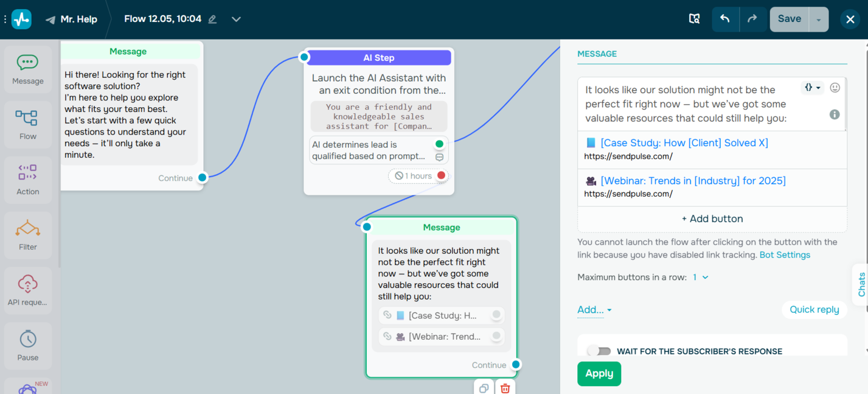Open the Bot Settings link
This screenshot has height=394, width=868.
(785, 255)
